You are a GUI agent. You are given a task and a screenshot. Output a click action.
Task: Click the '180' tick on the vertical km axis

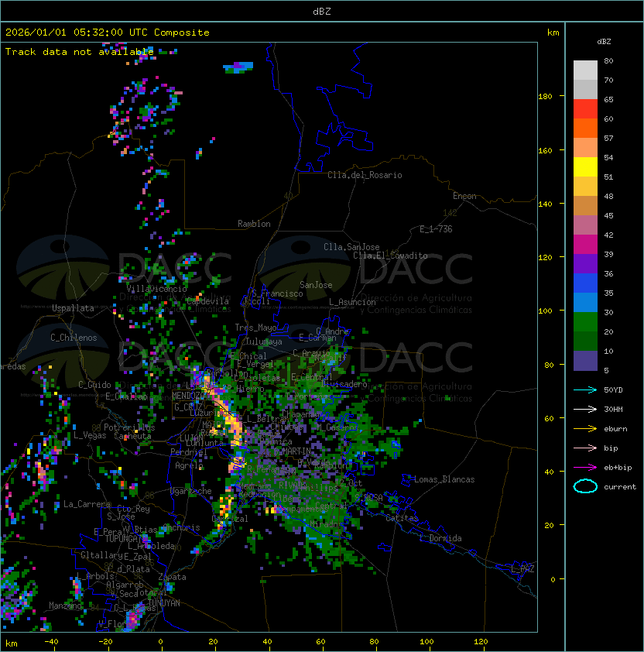click(x=545, y=97)
